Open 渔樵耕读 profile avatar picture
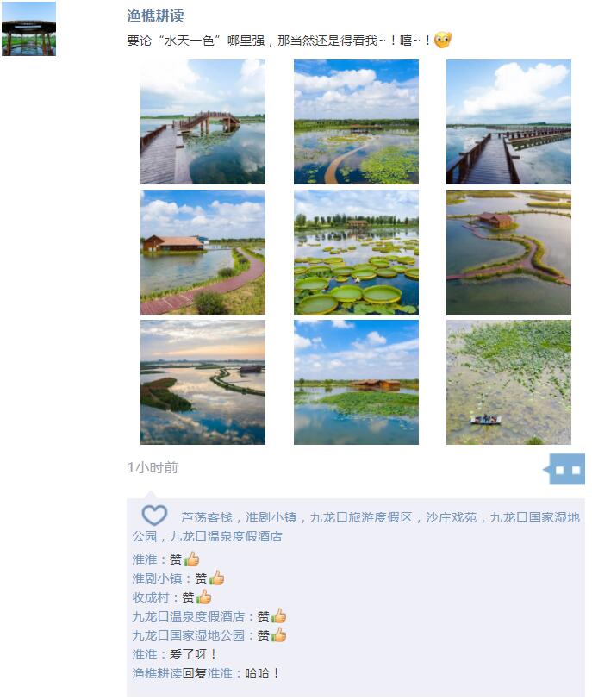 (29, 29)
